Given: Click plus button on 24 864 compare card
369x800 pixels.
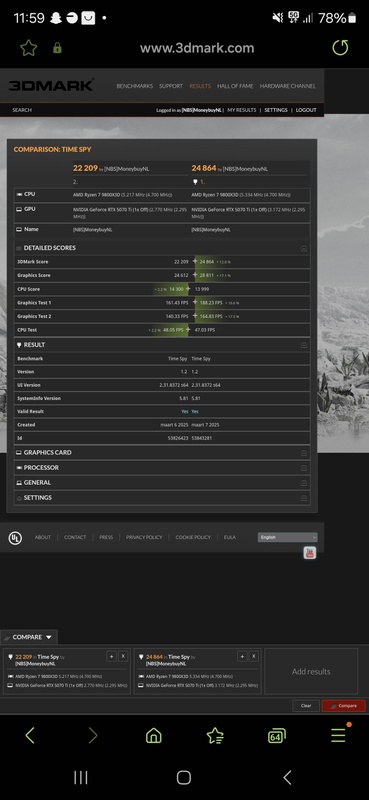Looking at the screenshot, I should tap(242, 656).
